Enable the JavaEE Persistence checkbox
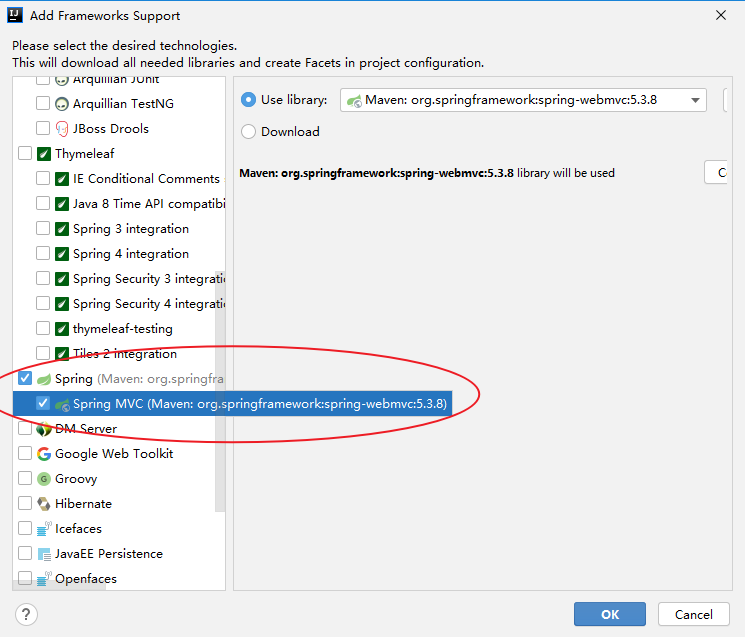745x637 pixels. pos(25,553)
